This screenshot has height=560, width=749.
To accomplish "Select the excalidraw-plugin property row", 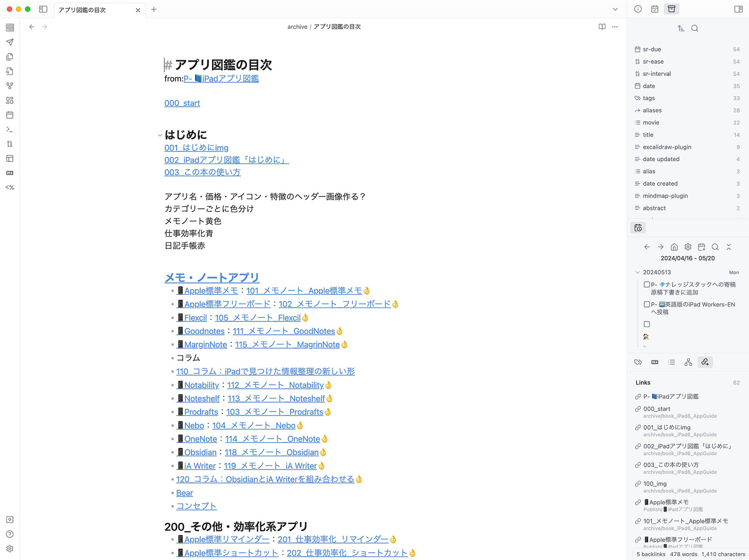I will click(x=687, y=147).
